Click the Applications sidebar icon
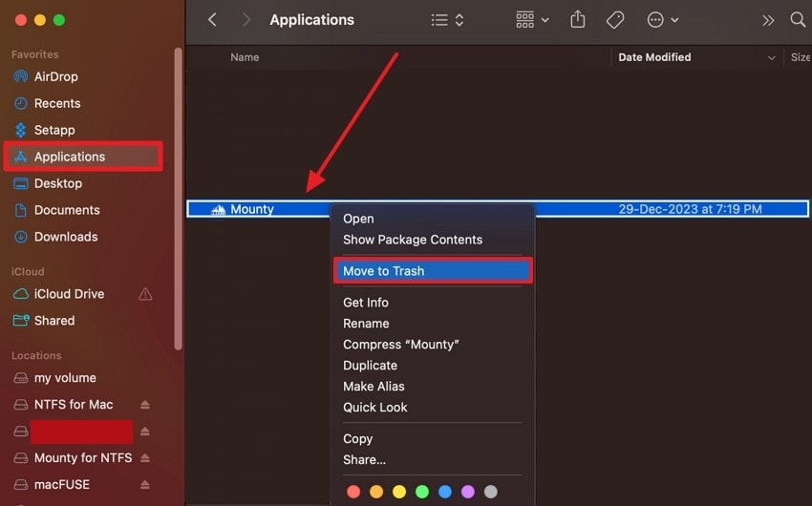This screenshot has height=506, width=812. [x=21, y=157]
